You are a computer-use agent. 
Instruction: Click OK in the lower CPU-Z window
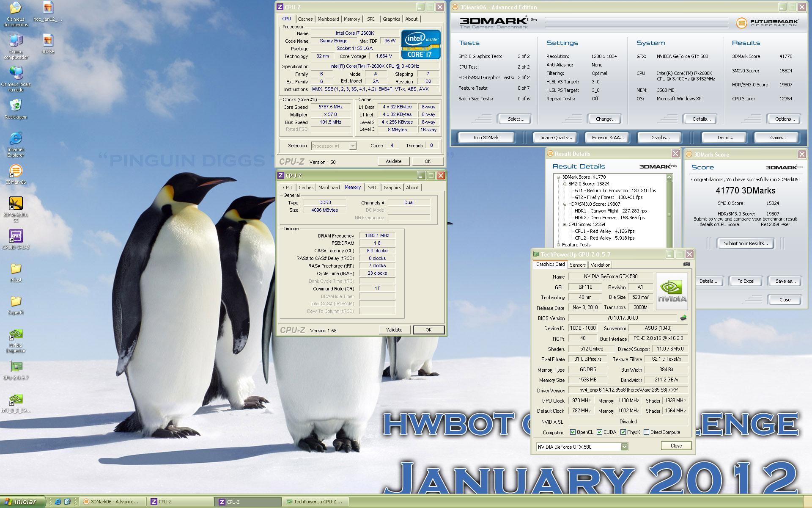pos(428,330)
